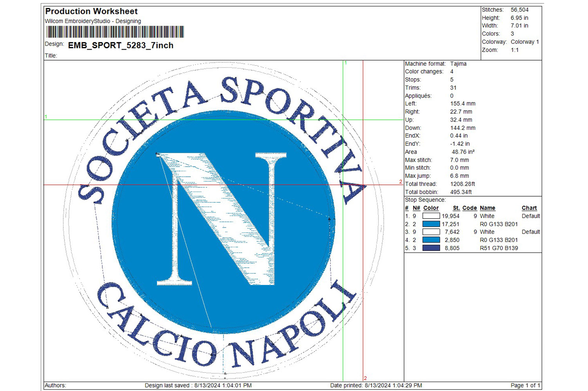Click the Color column header
588x391 pixels.
click(431, 208)
